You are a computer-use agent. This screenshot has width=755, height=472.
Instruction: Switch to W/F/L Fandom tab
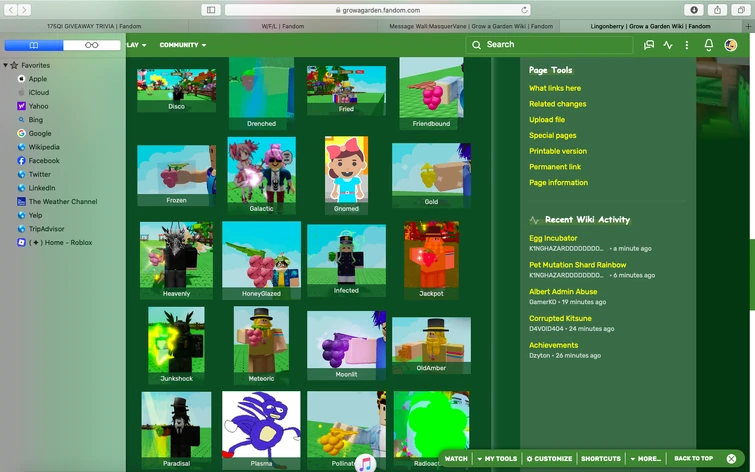tap(283, 26)
